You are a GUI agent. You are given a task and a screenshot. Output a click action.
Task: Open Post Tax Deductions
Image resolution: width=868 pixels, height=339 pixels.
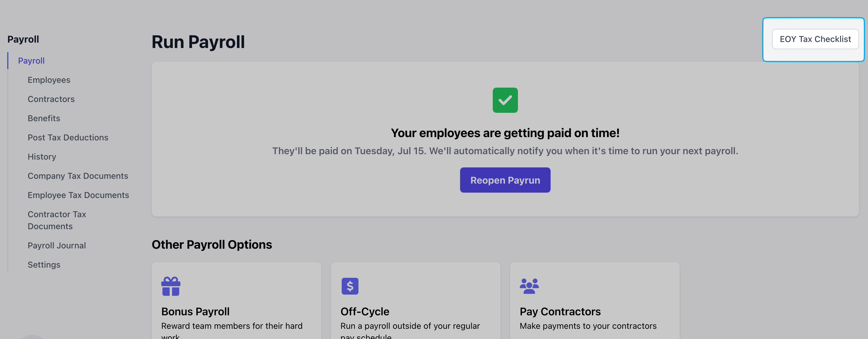click(x=68, y=138)
